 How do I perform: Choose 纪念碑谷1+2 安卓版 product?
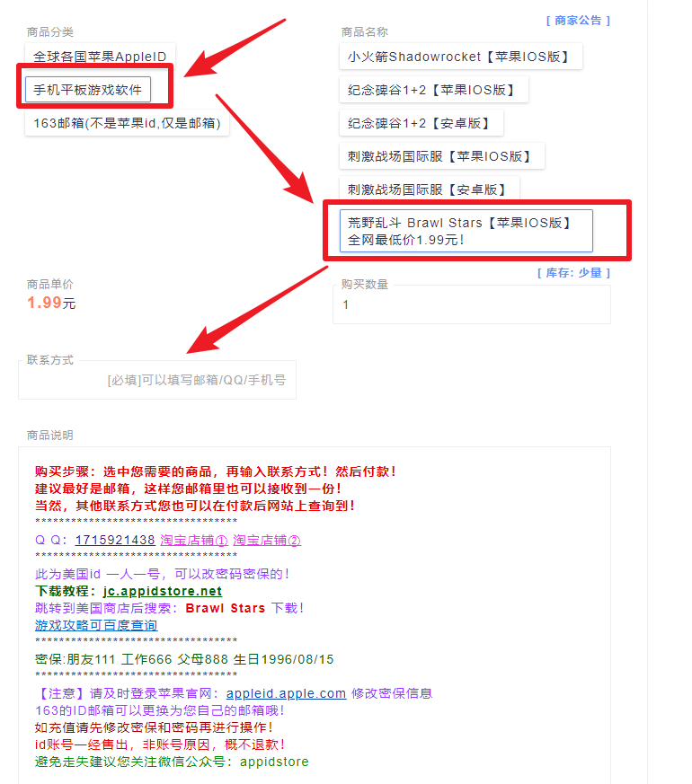coord(420,123)
